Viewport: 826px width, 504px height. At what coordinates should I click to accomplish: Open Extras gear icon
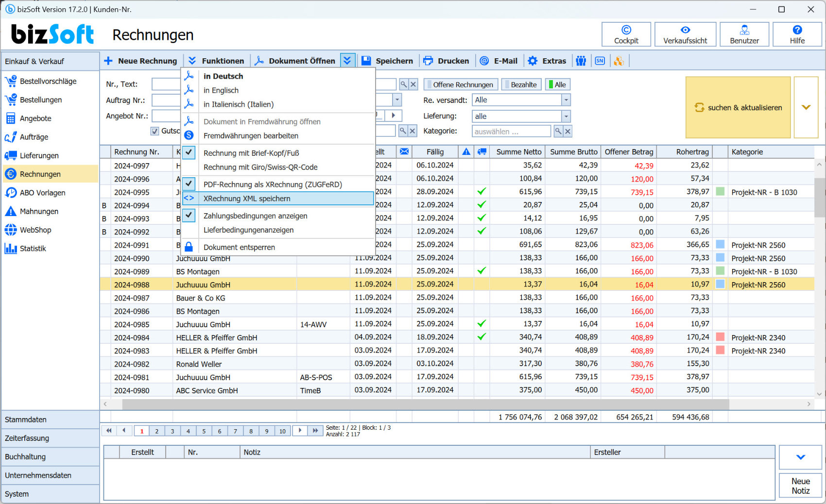pyautogui.click(x=533, y=61)
